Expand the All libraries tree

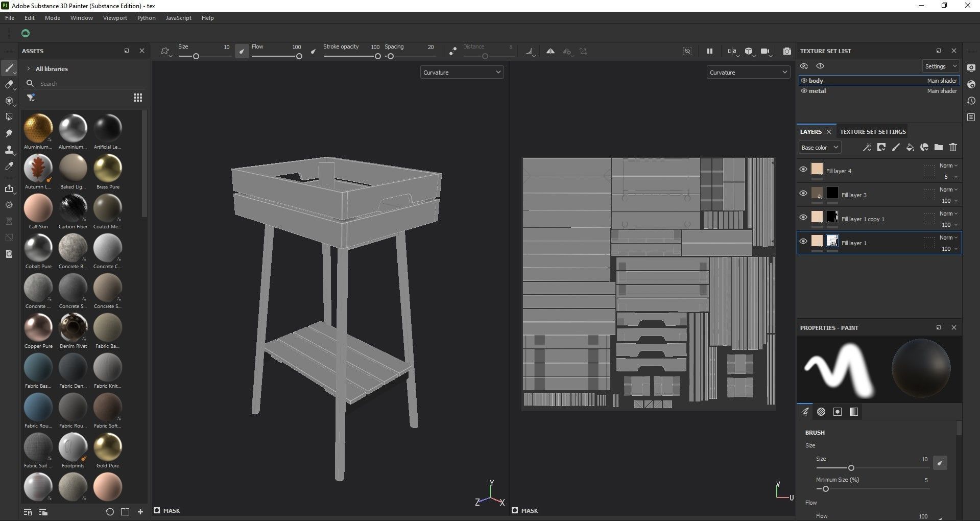tap(29, 68)
